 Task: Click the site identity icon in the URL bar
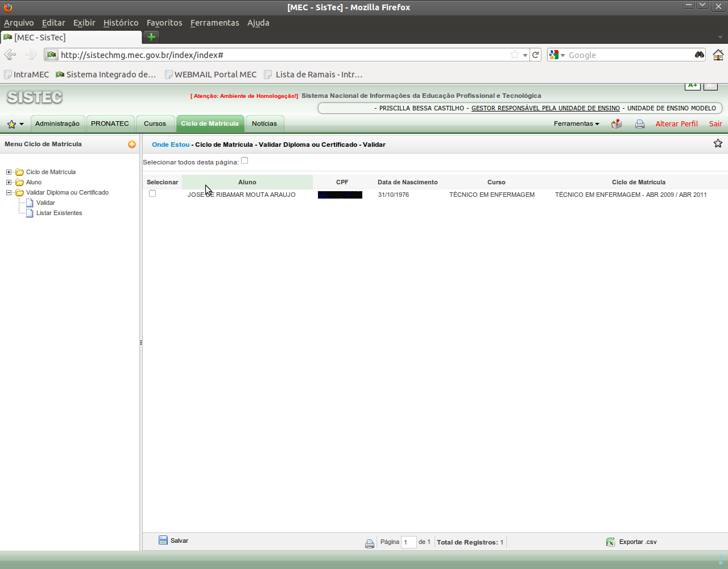52,55
